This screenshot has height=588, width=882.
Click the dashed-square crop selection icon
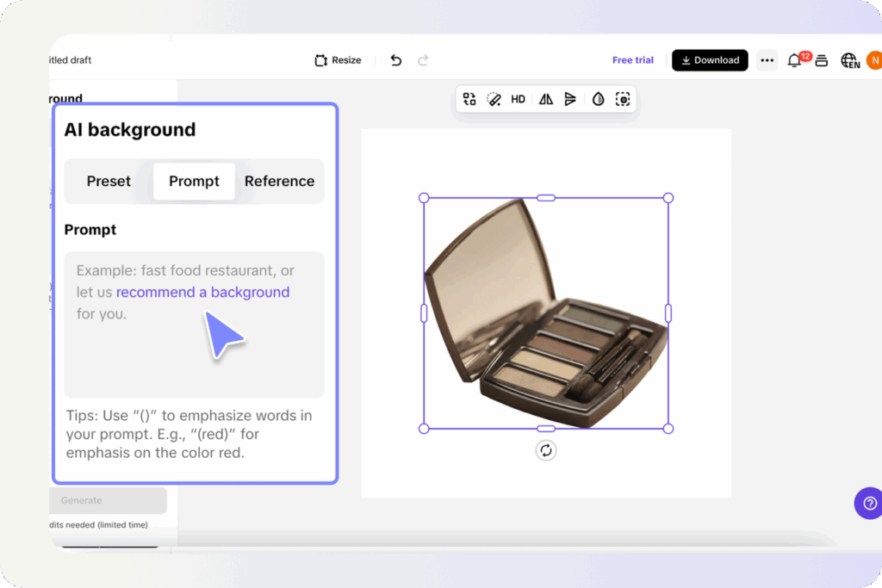(623, 99)
